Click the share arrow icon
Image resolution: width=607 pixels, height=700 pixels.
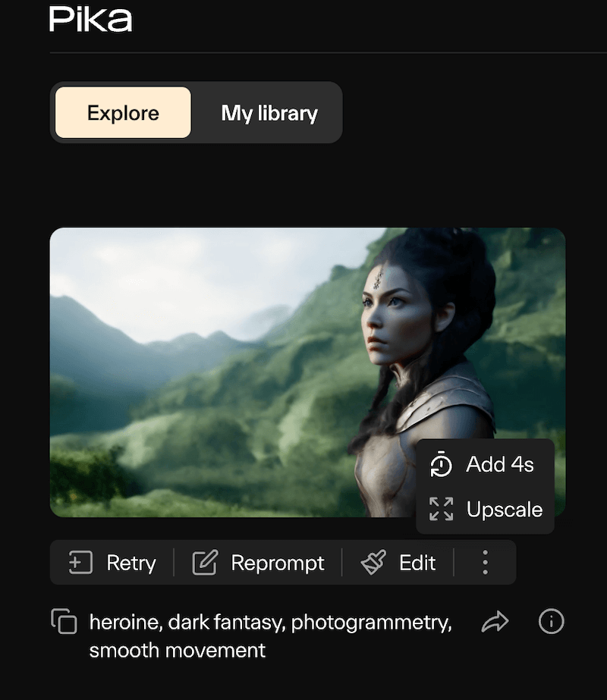495,623
